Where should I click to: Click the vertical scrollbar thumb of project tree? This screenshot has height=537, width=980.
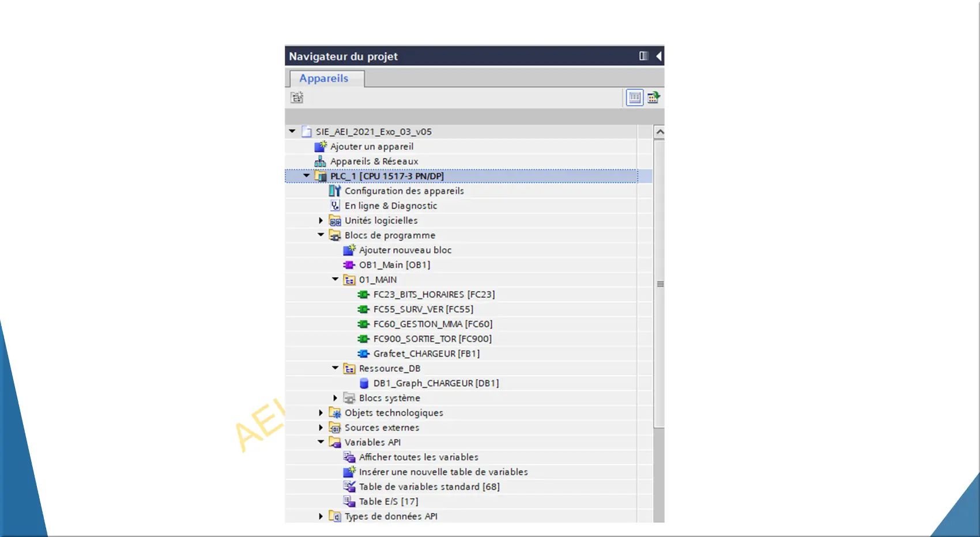pos(659,283)
